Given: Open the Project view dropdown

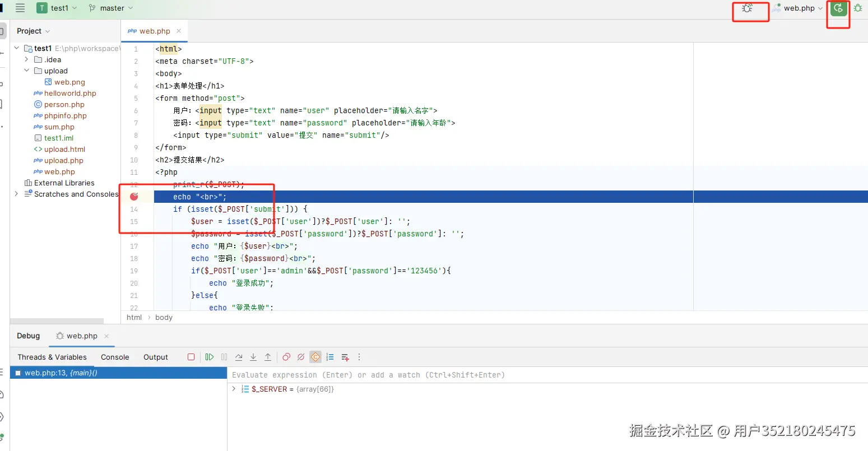Looking at the screenshot, I should coord(33,31).
